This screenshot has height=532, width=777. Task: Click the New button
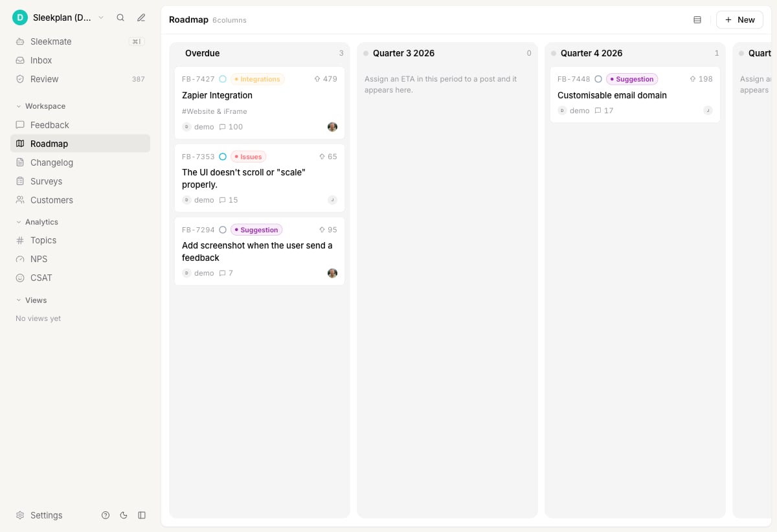coord(739,20)
